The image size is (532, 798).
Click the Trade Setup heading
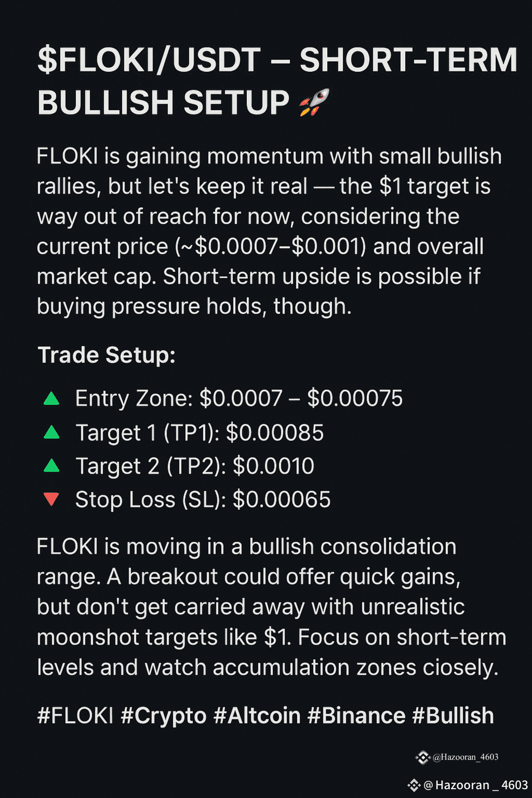coord(107,355)
